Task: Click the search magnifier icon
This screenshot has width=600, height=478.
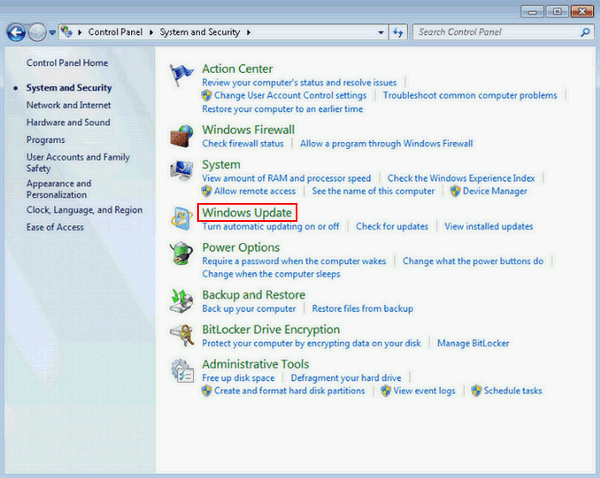Action: [x=585, y=33]
